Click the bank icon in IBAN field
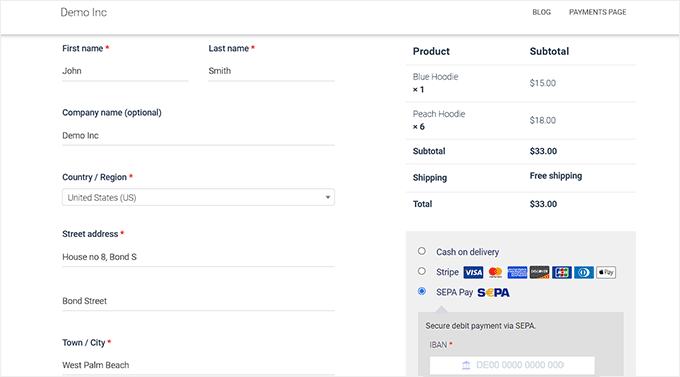The image size is (680, 377). [x=466, y=365]
